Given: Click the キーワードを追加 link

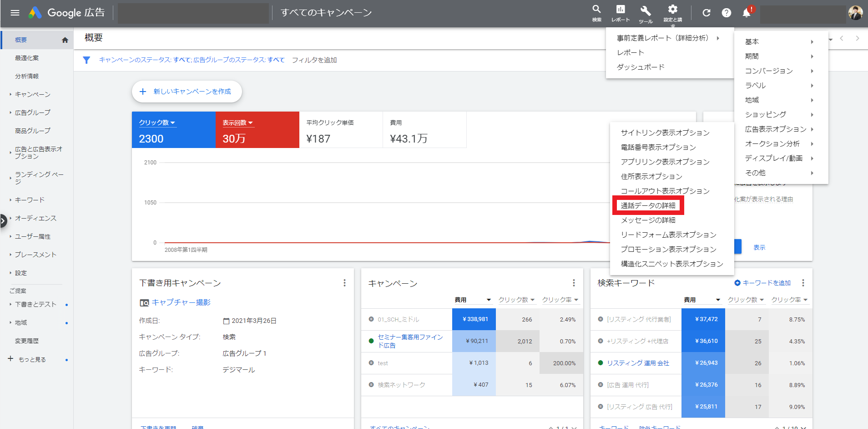Looking at the screenshot, I should (x=762, y=283).
